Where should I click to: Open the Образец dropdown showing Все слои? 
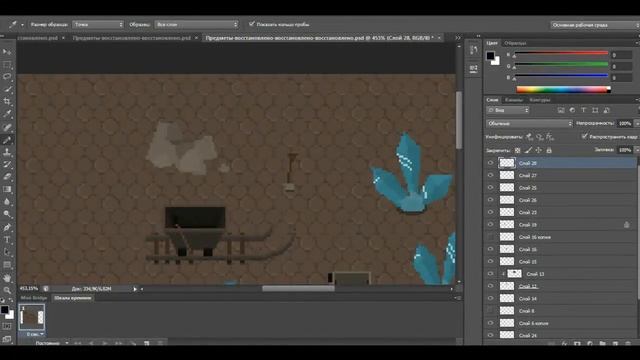(196, 24)
